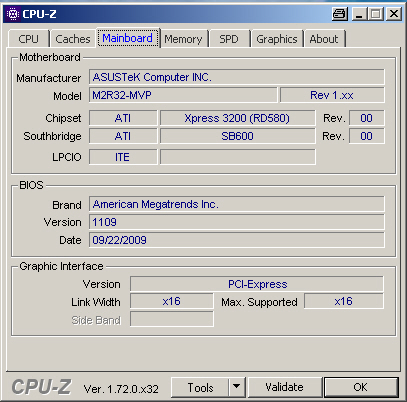Select the Mainboard tab
407x402 pixels.
click(x=128, y=38)
